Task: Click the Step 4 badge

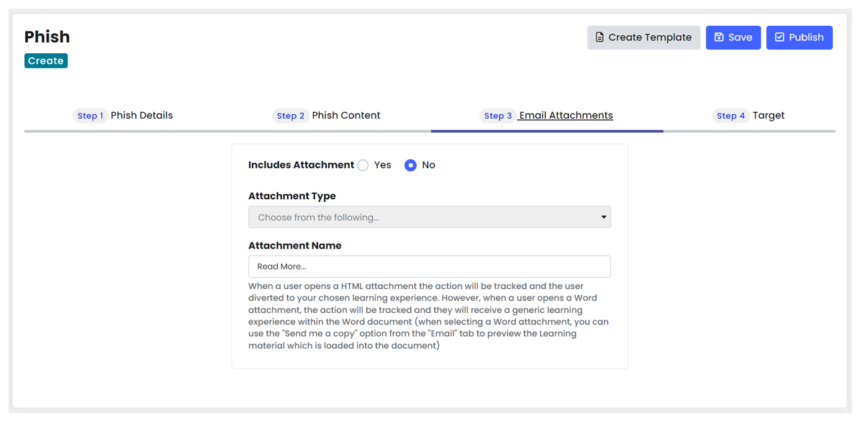Action: pos(731,116)
